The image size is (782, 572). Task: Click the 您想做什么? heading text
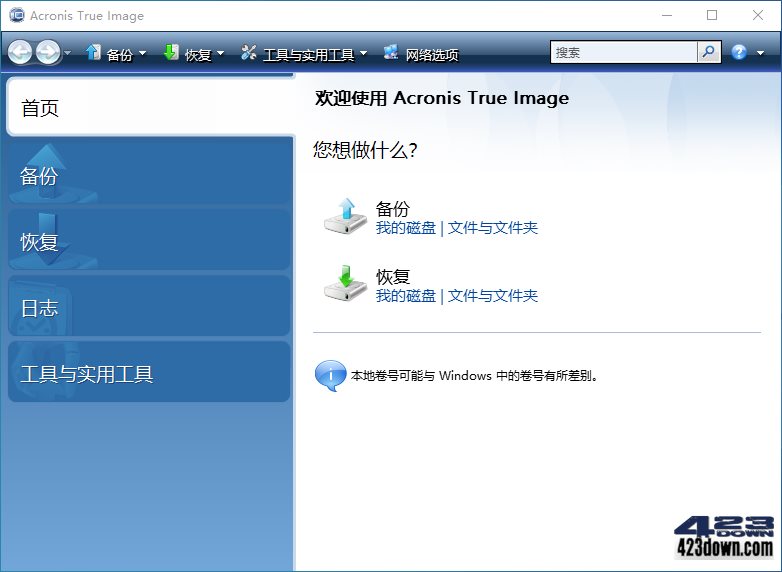coord(365,150)
